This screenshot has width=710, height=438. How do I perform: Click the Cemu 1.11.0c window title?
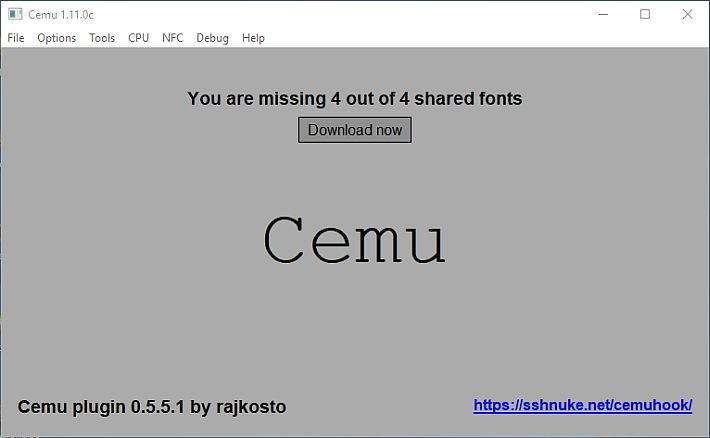tap(61, 15)
